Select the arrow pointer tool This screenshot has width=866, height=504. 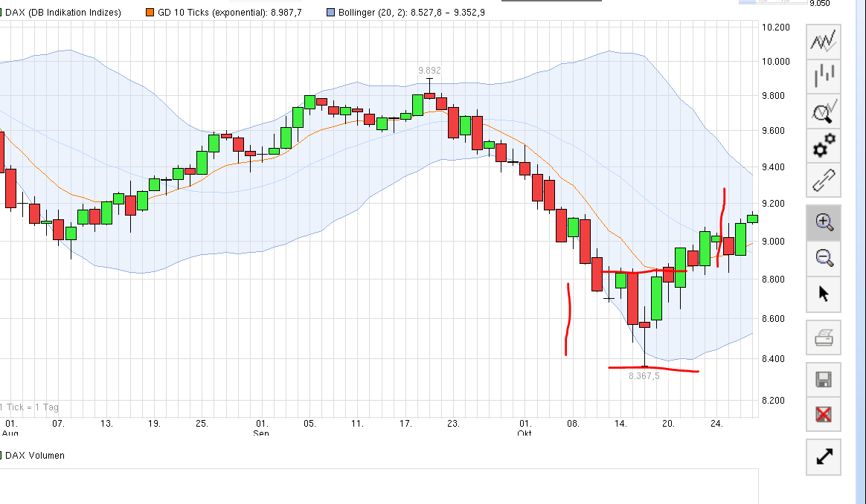pos(824,294)
